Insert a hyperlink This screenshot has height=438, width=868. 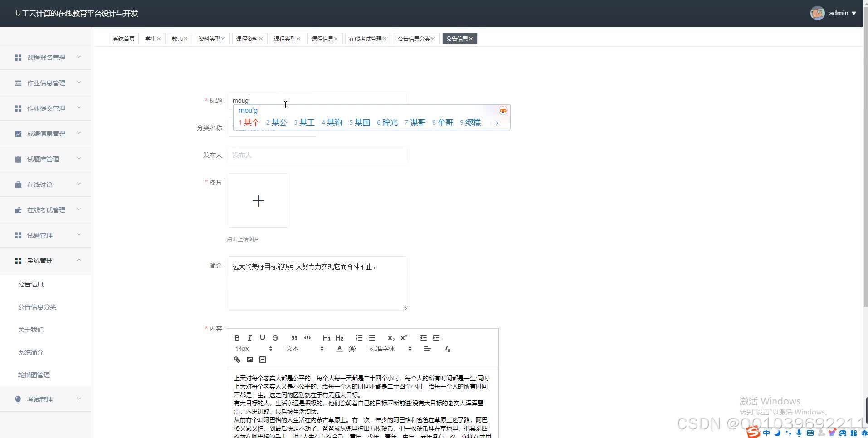(237, 360)
